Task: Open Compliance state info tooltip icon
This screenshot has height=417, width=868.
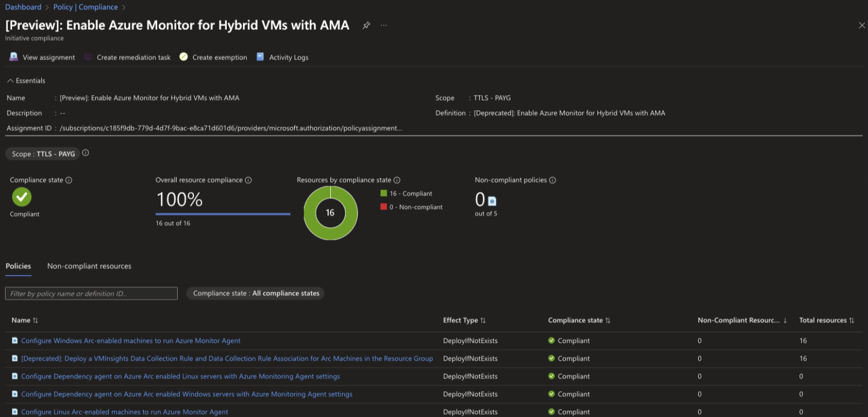Action: (68, 180)
